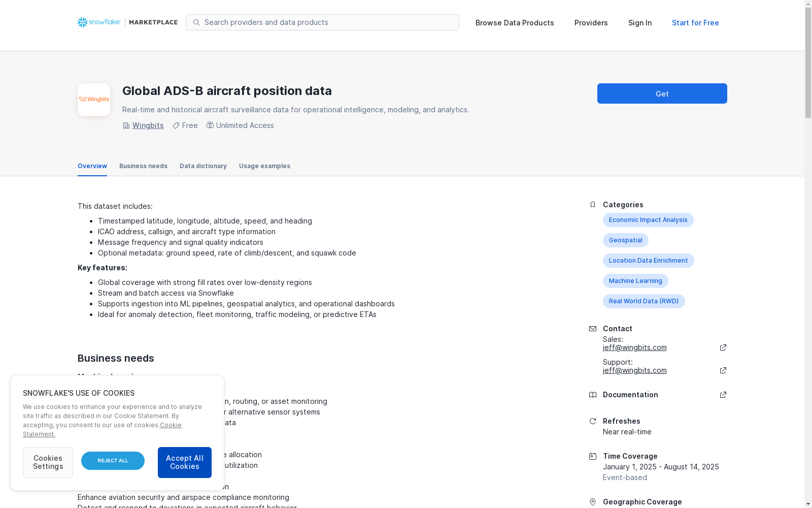The image size is (812, 508).
Task: Click the Documentation book icon
Action: (593, 395)
